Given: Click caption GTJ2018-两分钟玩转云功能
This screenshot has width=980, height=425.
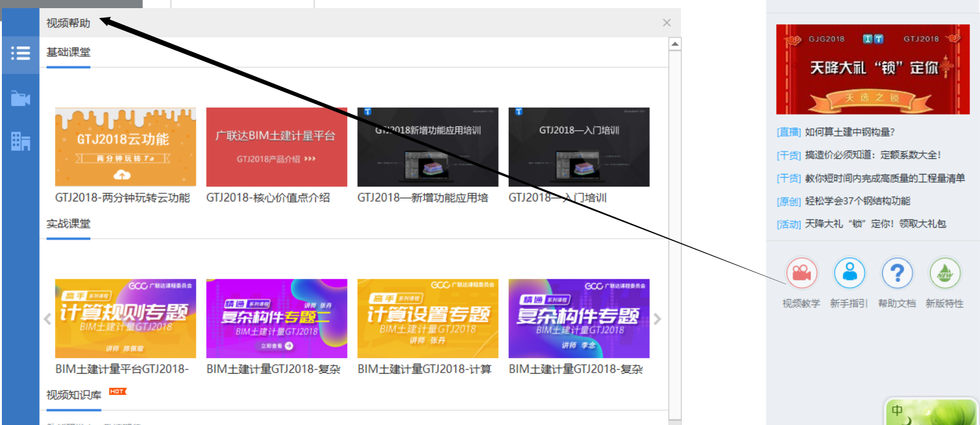Looking at the screenshot, I should (123, 198).
